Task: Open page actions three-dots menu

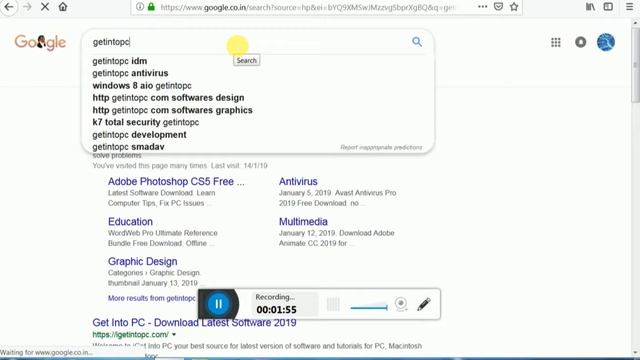Action: (482, 7)
